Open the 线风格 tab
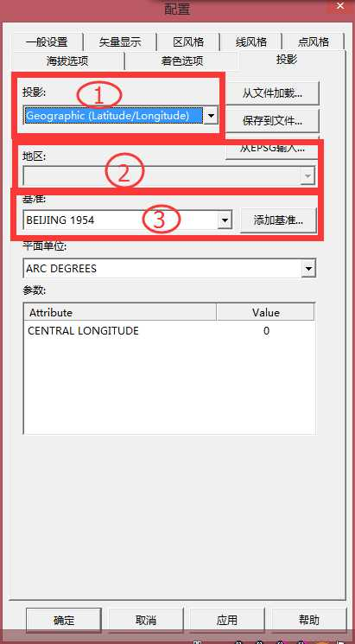Image resolution: width=355 pixels, height=644 pixels. pos(250,41)
